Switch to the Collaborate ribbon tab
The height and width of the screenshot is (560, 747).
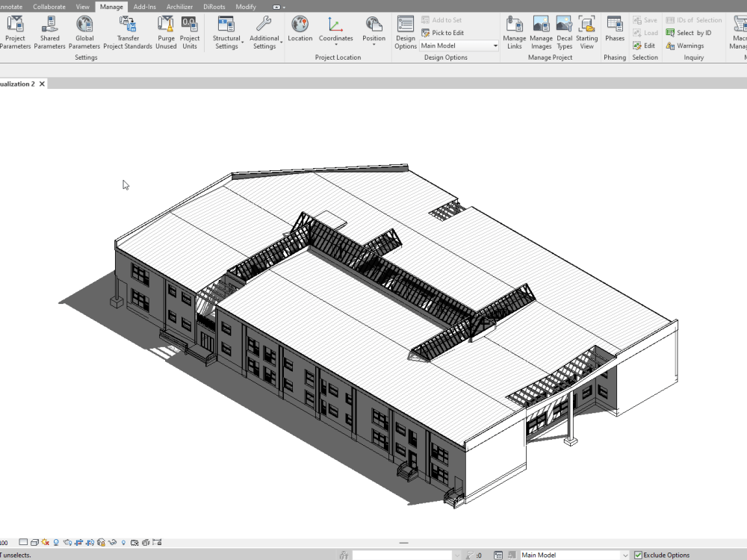[x=49, y=6]
